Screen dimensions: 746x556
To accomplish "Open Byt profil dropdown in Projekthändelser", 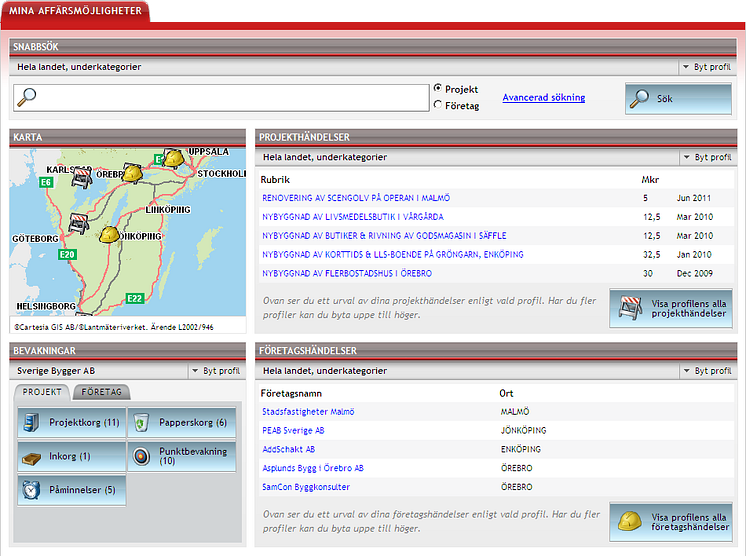I will 706,157.
